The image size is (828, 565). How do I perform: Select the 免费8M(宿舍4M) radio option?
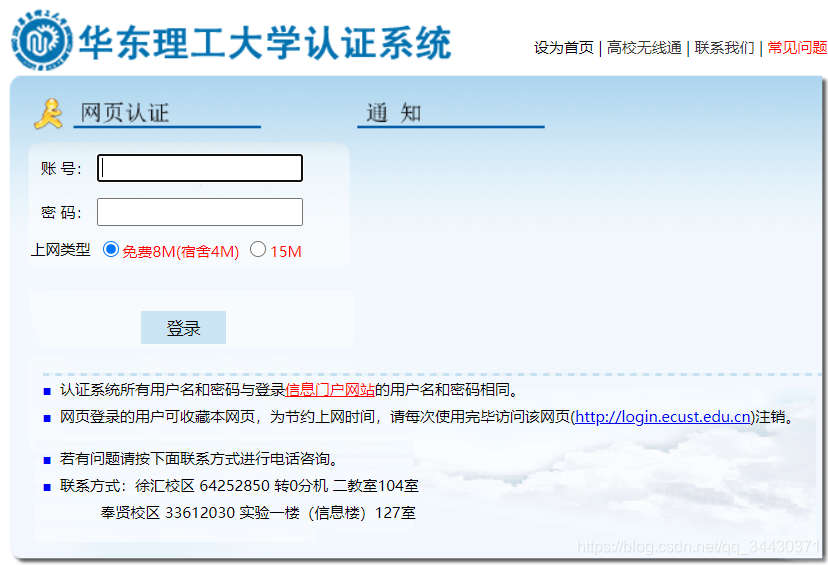110,249
